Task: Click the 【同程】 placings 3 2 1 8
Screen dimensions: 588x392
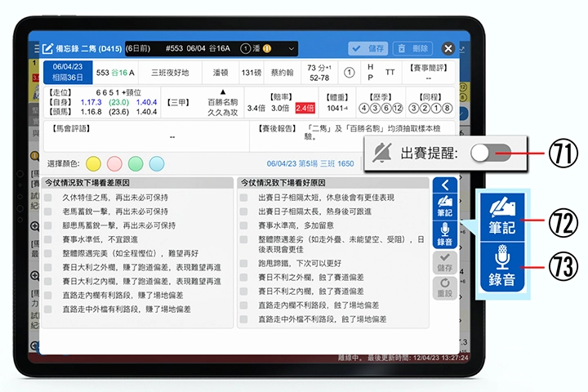Action: [x=430, y=108]
